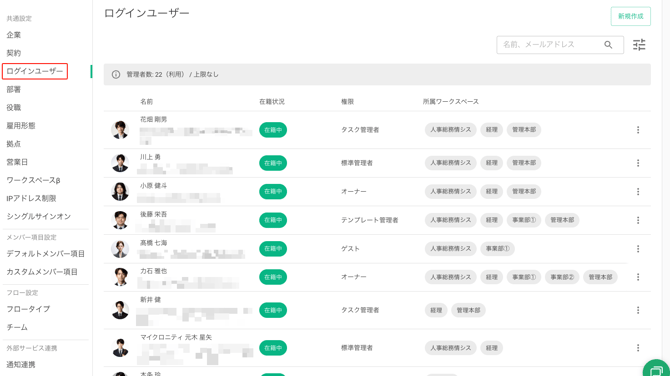The width and height of the screenshot is (670, 376).
Task: Open 企業 in the sidebar
Action: (x=14, y=35)
